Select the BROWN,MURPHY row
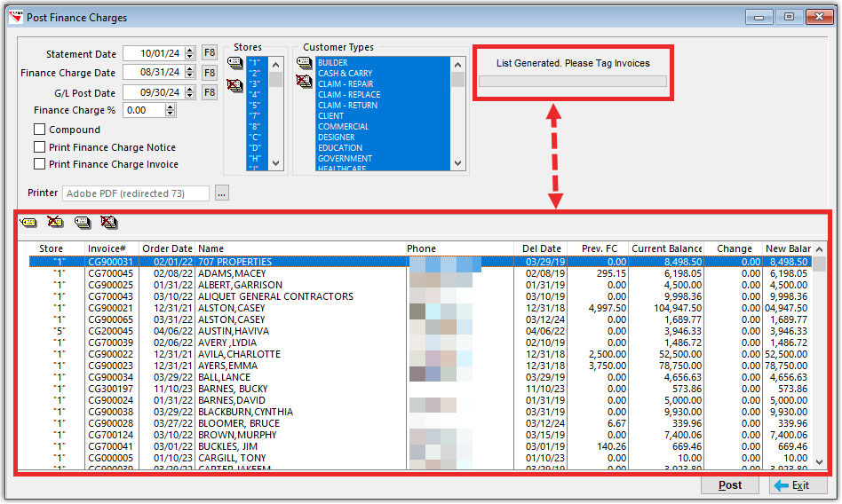 [x=420, y=435]
